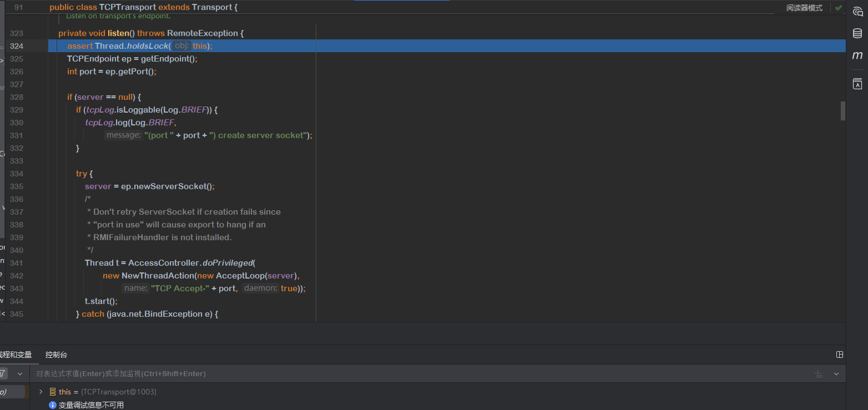
Task: Expand the 'this' TCPTransport variable node
Action: pyautogui.click(x=41, y=392)
